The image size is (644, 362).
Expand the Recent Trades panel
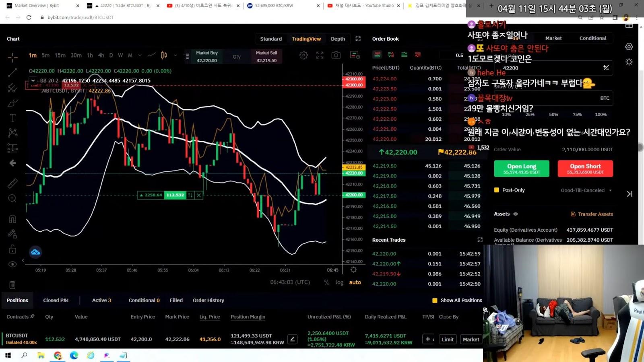pos(480,240)
